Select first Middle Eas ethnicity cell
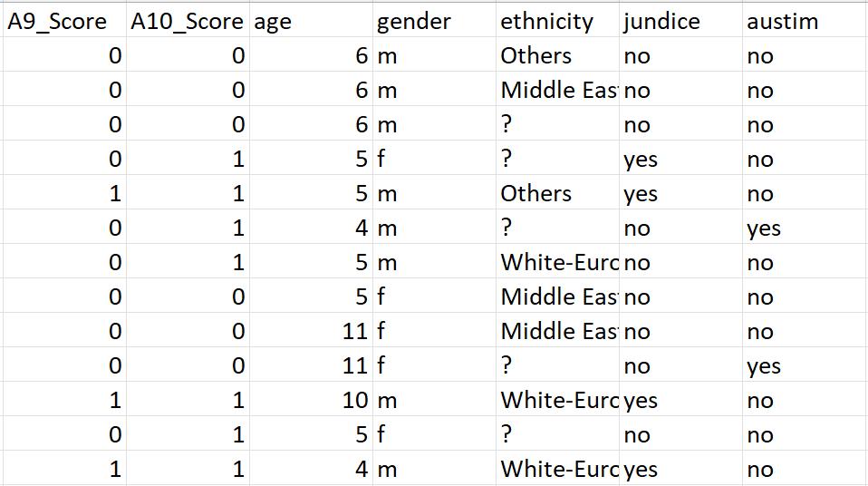The image size is (868, 486). tap(558, 90)
